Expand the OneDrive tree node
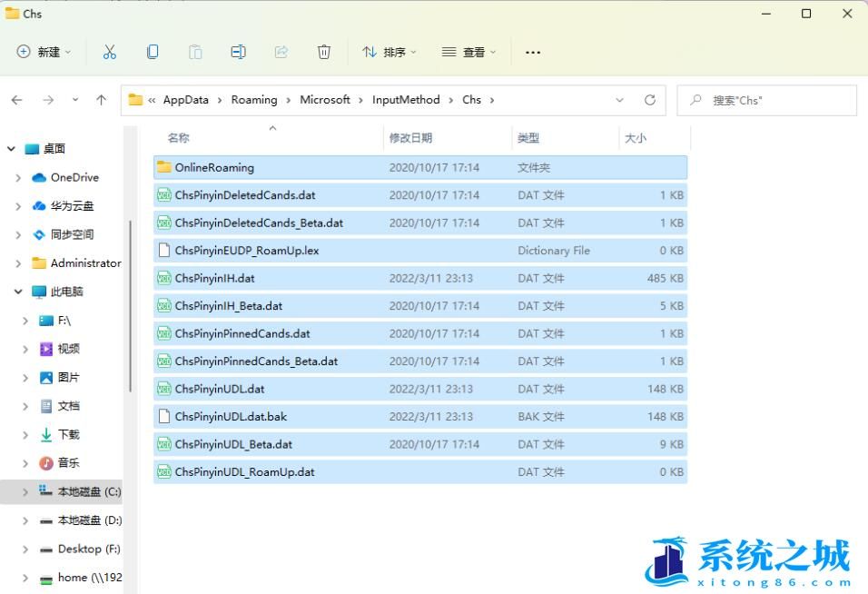 18,178
